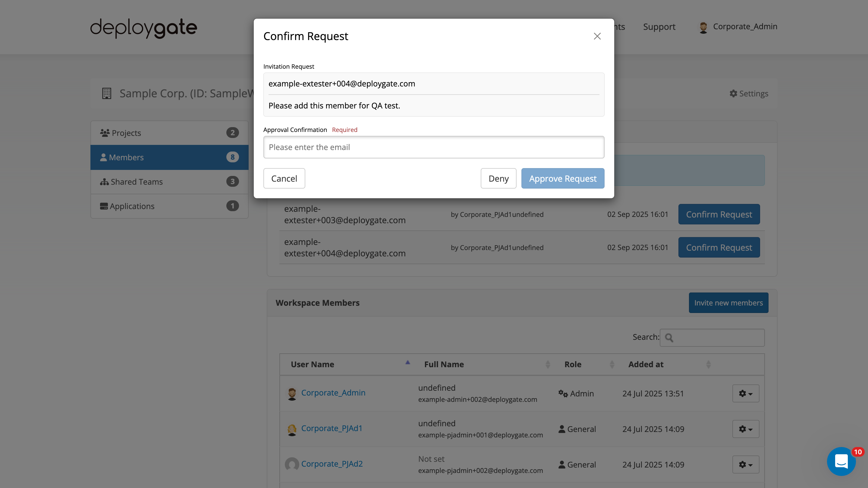The height and width of the screenshot is (488, 868).
Task: Open the gear dropdown for Corporate_PJAd2 row
Action: (746, 465)
